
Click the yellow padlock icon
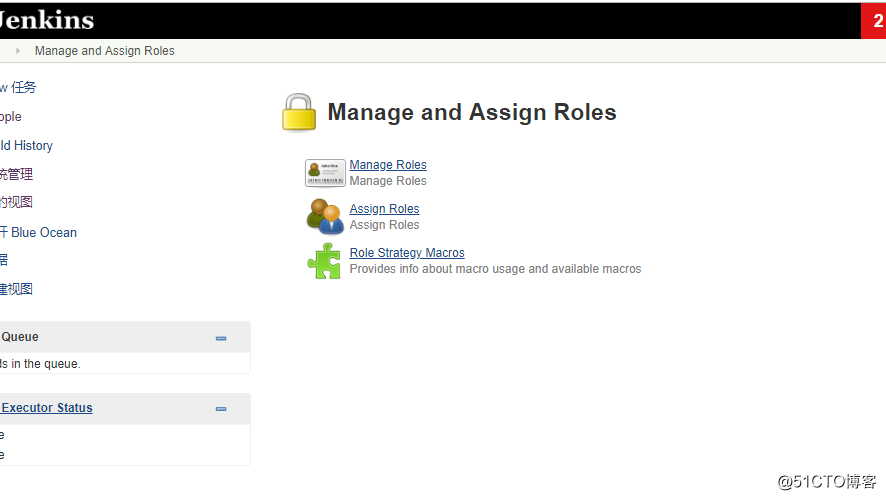coord(299,112)
